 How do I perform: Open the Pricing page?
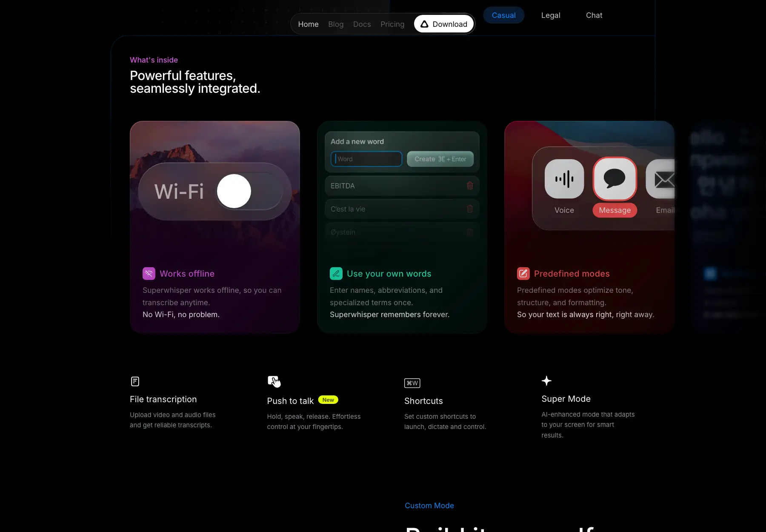pyautogui.click(x=392, y=24)
